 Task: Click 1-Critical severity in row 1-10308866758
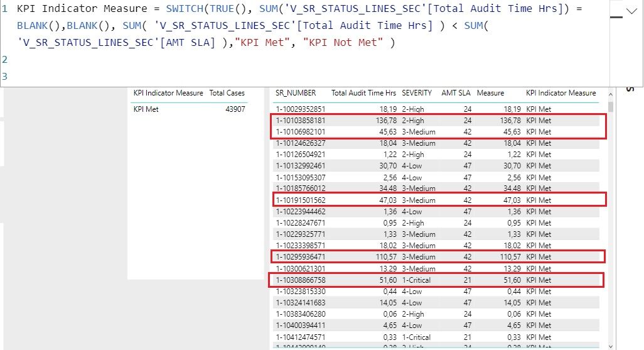point(416,280)
